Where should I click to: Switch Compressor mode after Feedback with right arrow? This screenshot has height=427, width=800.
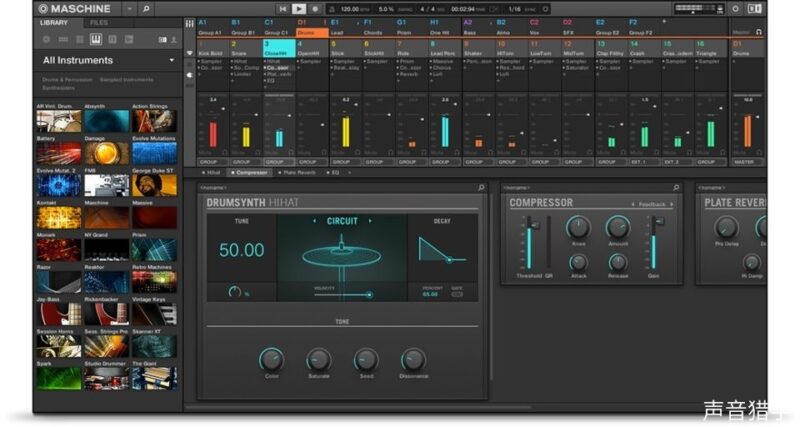(x=672, y=205)
